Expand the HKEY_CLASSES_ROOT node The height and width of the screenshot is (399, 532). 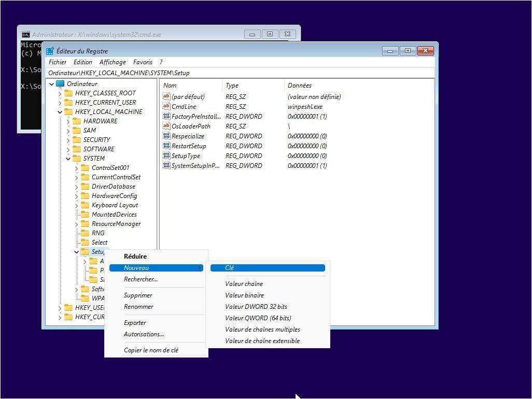coord(60,94)
